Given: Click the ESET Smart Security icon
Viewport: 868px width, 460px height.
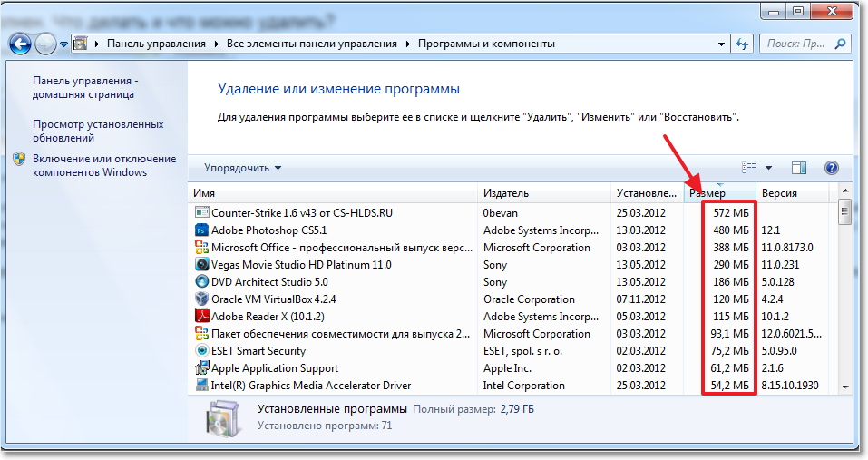Looking at the screenshot, I should point(202,351).
